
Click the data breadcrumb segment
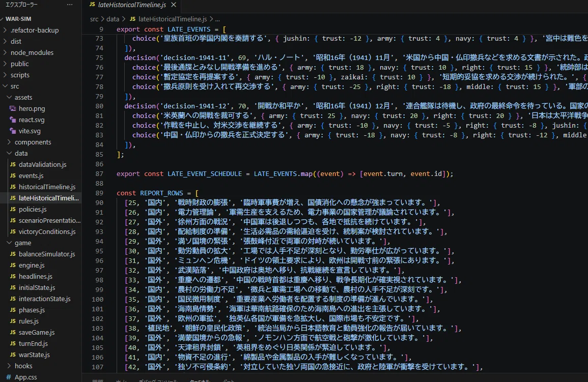point(113,19)
